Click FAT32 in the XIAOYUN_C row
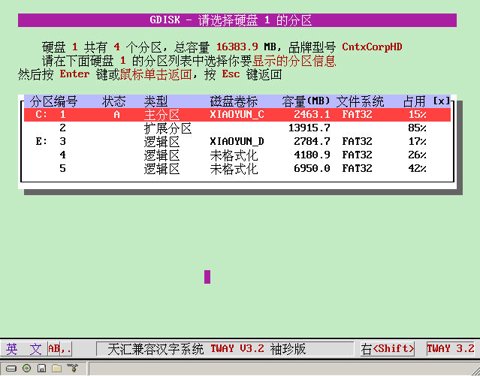Viewport: 480px width, 376px height. [x=357, y=114]
